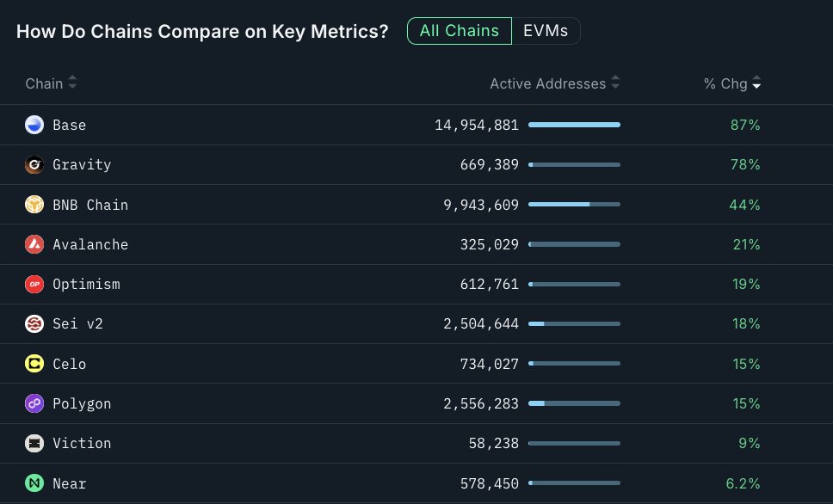Viewport: 833px width, 504px height.
Task: Select the value 734,027
Action: click(490, 364)
